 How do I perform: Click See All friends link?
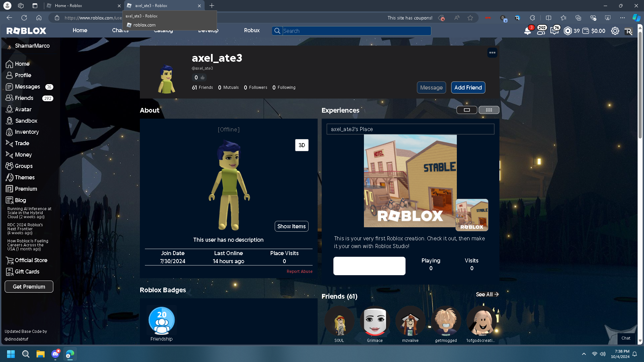point(487,295)
